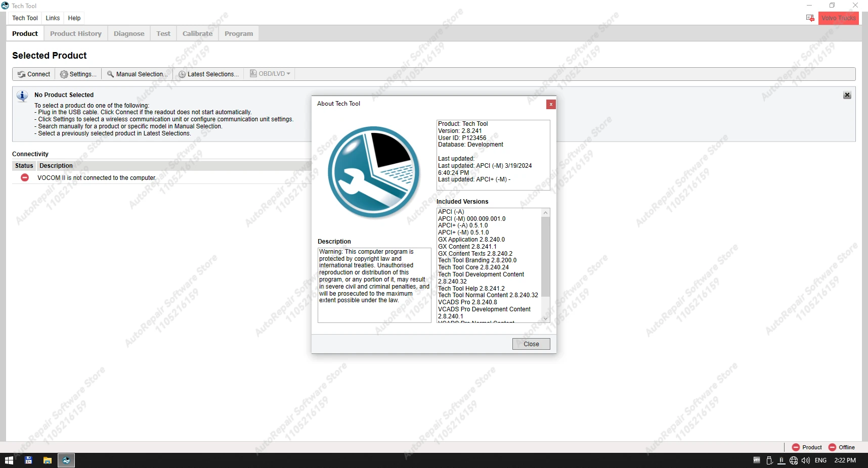Click the Tech Tool taskbar icon
This screenshot has width=868, height=468.
[66, 460]
